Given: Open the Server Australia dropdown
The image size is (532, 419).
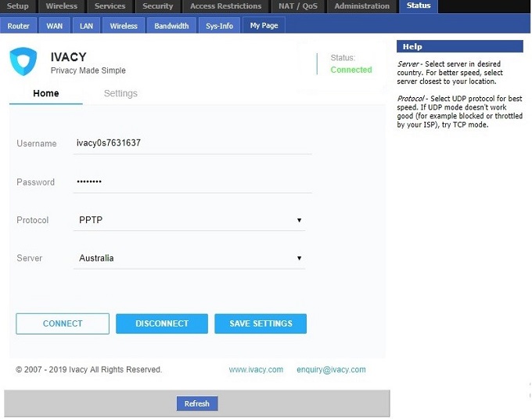Looking at the screenshot, I should click(189, 258).
